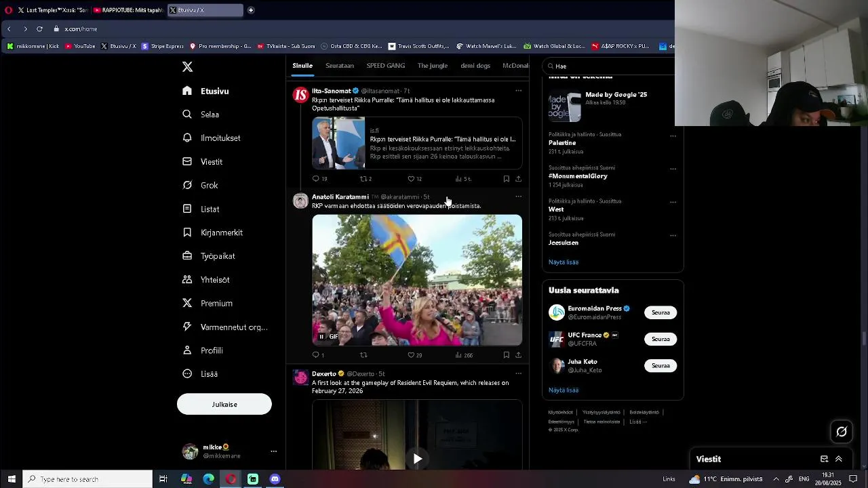This screenshot has width=868, height=488.
Task: Open YouTube bookmark in bookmarks bar
Action: pyautogui.click(x=80, y=46)
